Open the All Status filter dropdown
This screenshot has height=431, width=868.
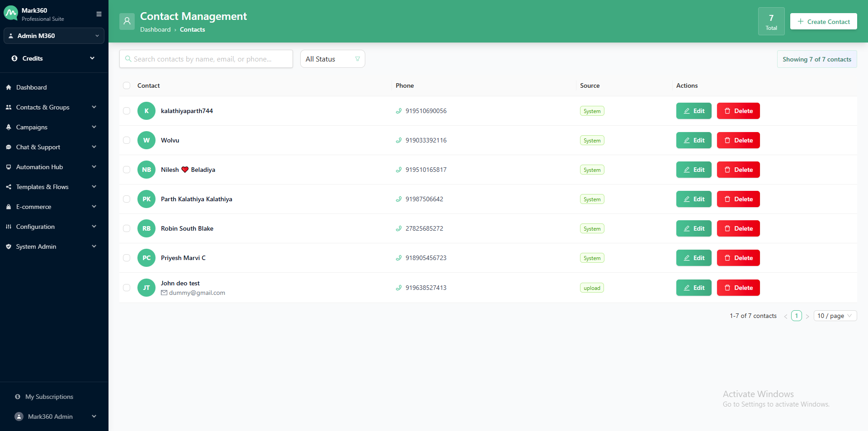(x=332, y=59)
